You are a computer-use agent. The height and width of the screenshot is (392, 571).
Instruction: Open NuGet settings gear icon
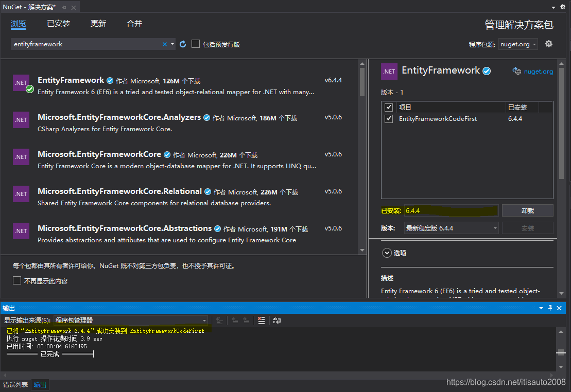pyautogui.click(x=549, y=44)
